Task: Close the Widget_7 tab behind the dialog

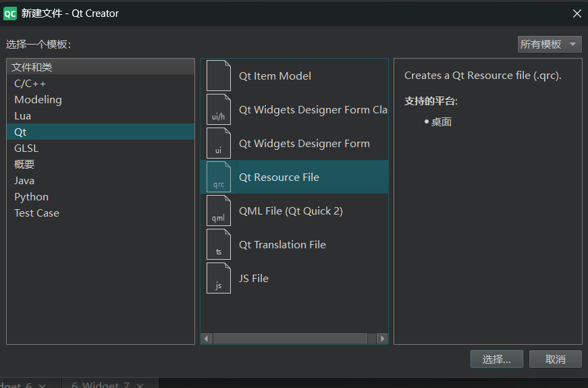Action: click(140, 385)
